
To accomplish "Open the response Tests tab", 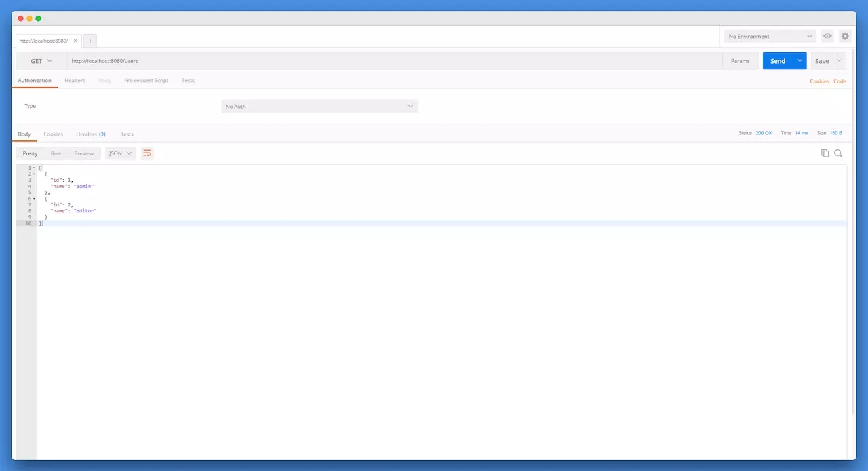I will (x=127, y=134).
